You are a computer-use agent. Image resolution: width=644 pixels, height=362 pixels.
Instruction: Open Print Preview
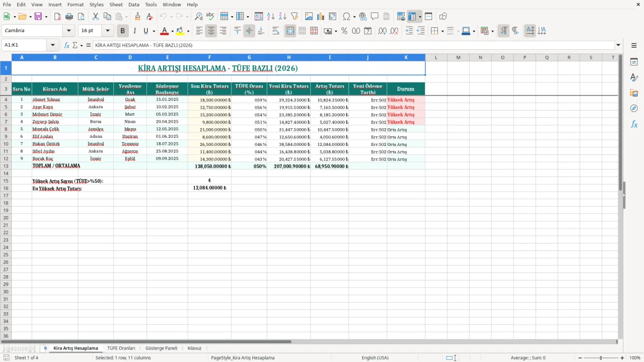click(81, 17)
